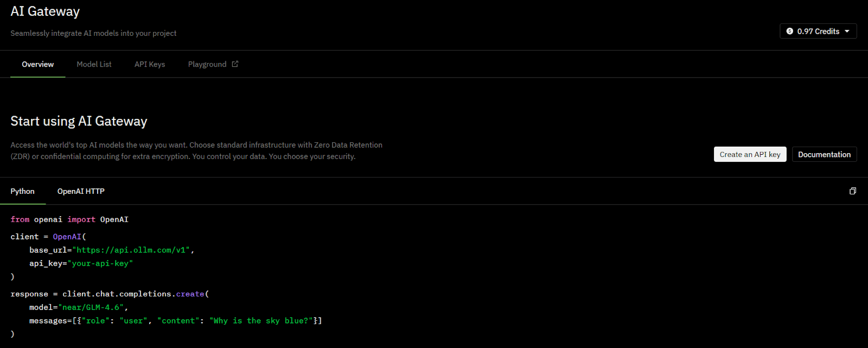Click the "Why is the sky blue?" string
This screenshot has width=868, height=348.
[x=261, y=321]
